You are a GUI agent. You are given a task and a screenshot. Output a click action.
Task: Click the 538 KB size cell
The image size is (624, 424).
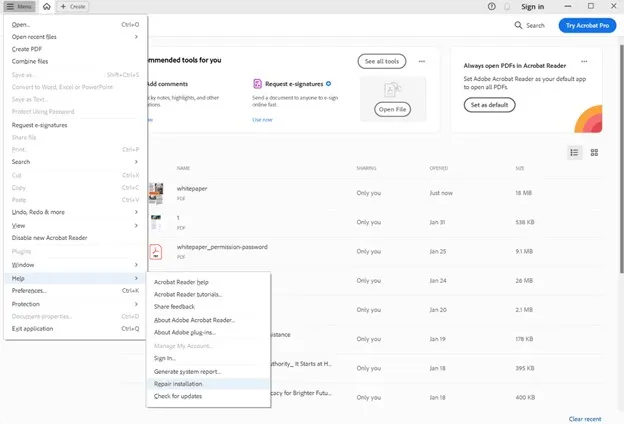(x=525, y=222)
